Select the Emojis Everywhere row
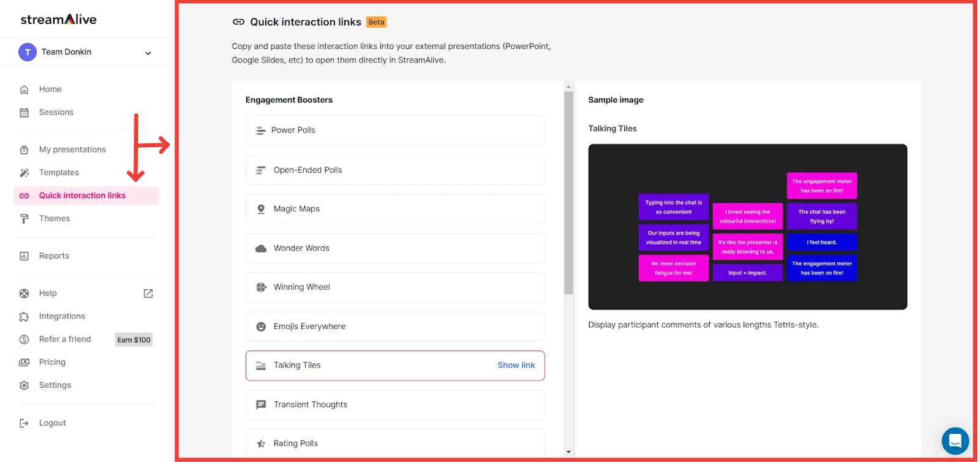The width and height of the screenshot is (980, 462). 395,327
